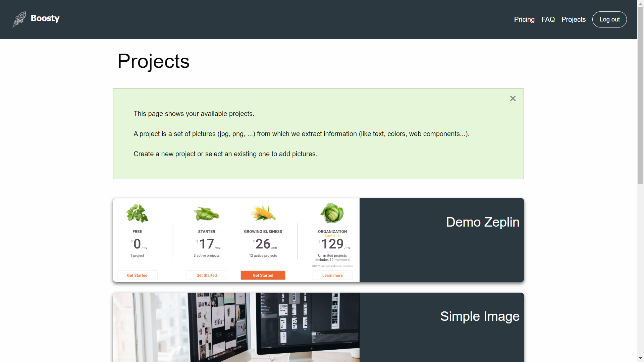Open the Pricing nav link
The width and height of the screenshot is (644, 362).
524,19
